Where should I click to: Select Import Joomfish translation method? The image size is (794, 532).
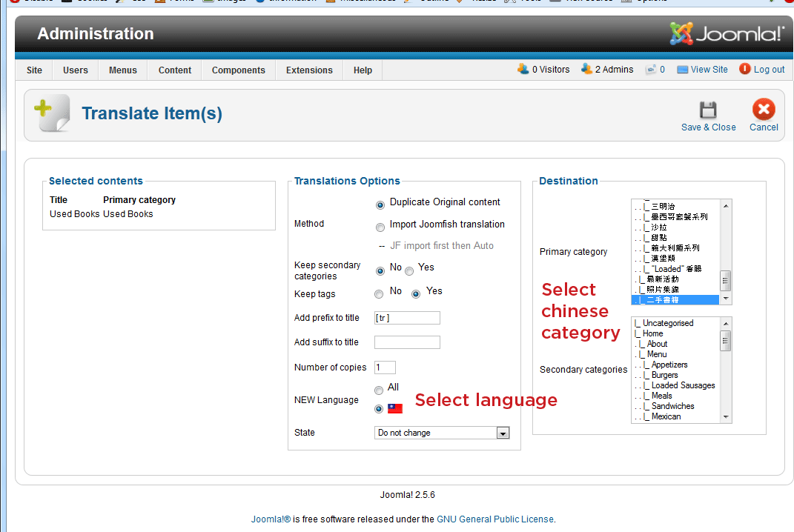click(x=380, y=227)
